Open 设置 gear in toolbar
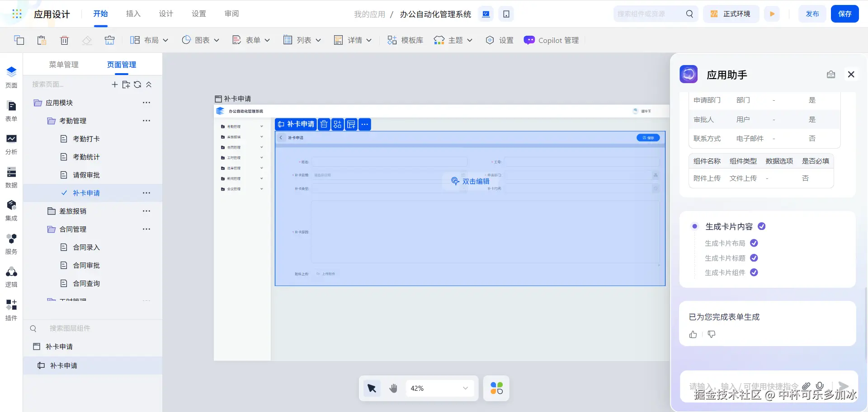 [499, 40]
